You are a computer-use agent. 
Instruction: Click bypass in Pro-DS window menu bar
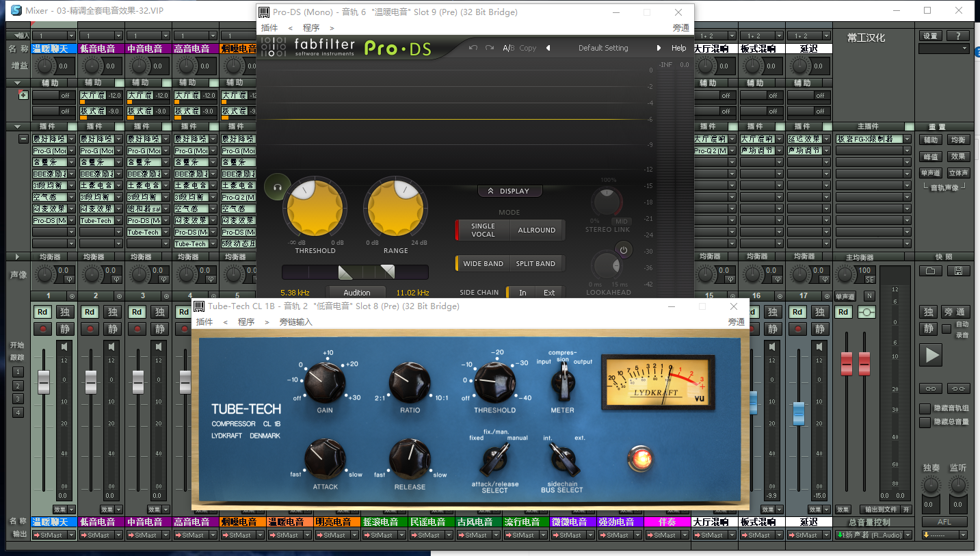coord(681,27)
